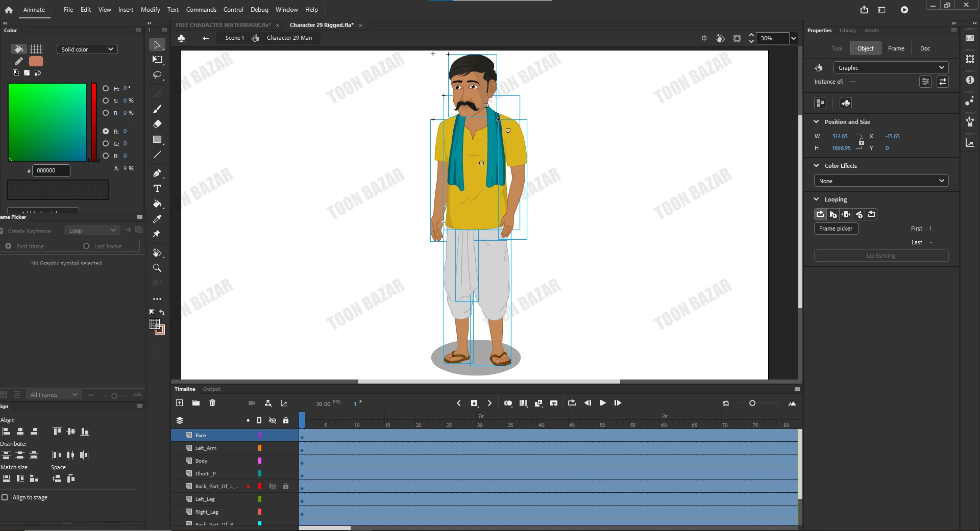Switch to the Frame properties tab
Viewport: 980px width, 531px height.
(896, 48)
